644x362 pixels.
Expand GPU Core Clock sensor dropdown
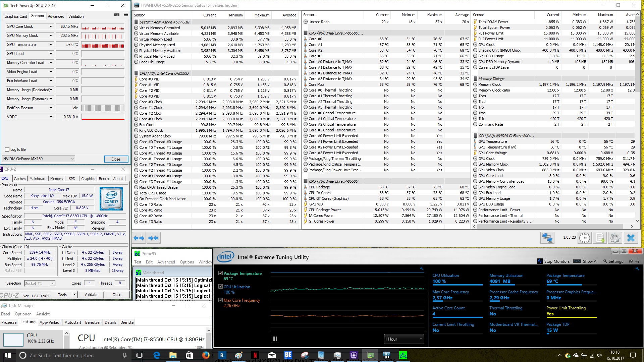51,26
